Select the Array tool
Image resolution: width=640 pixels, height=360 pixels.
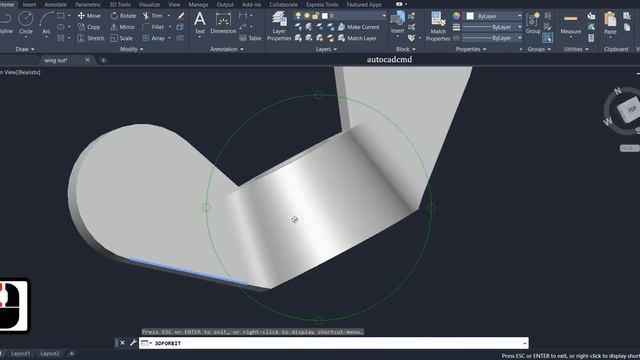coord(153,38)
